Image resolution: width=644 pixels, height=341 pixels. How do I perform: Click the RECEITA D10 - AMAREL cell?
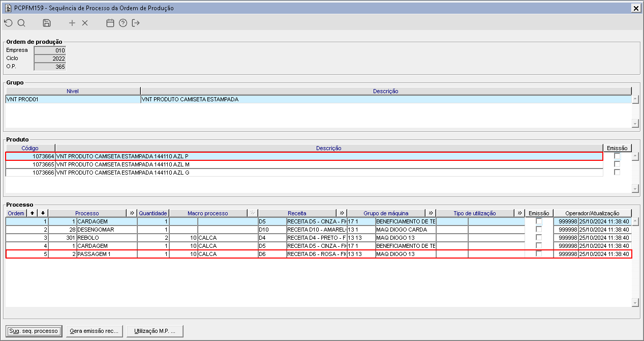tap(316, 230)
